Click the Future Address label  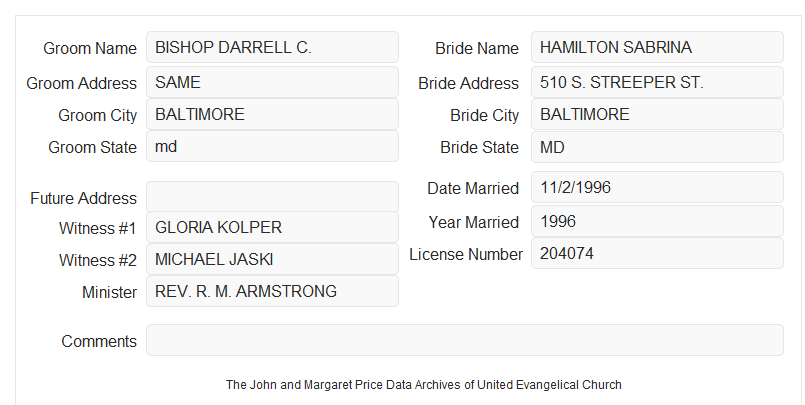pos(83,198)
